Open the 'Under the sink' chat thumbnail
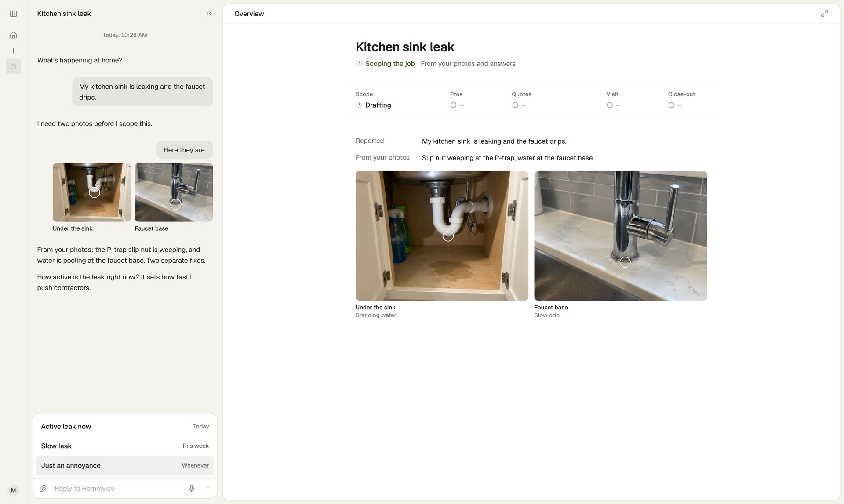844x504 pixels. point(91,192)
